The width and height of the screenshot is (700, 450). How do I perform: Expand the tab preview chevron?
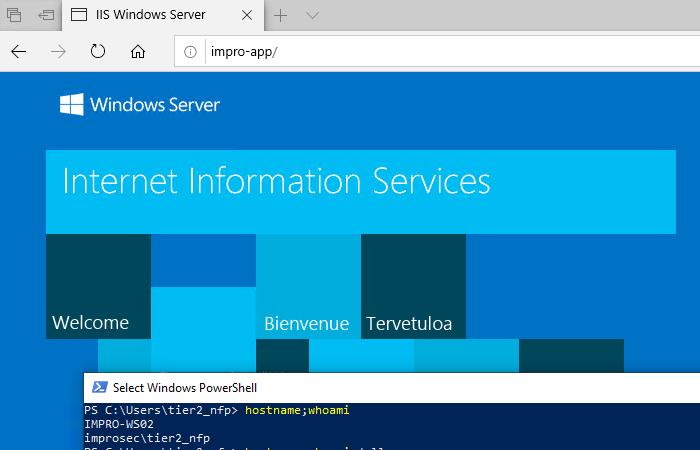(312, 16)
